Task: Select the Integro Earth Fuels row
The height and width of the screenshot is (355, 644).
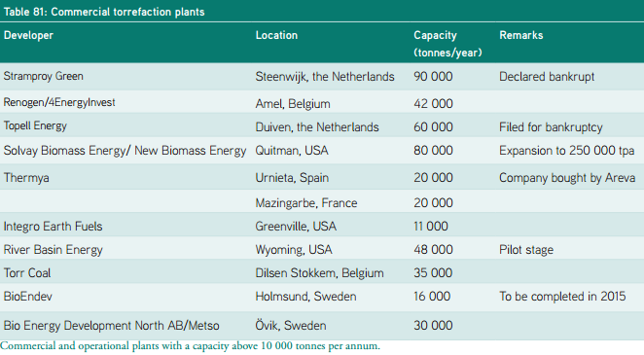Action: 322,227
